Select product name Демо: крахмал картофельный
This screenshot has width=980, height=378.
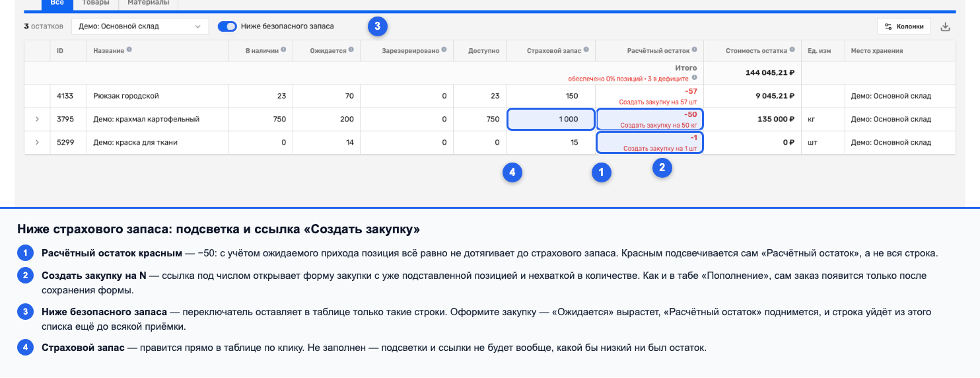click(x=147, y=120)
